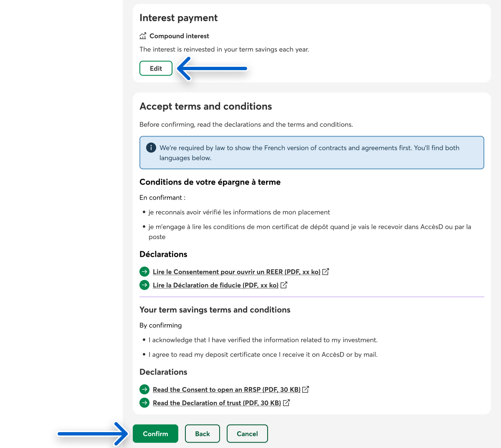Click green arrow beside Déclaration de fiducie
The width and height of the screenshot is (501, 448).
[144, 285]
